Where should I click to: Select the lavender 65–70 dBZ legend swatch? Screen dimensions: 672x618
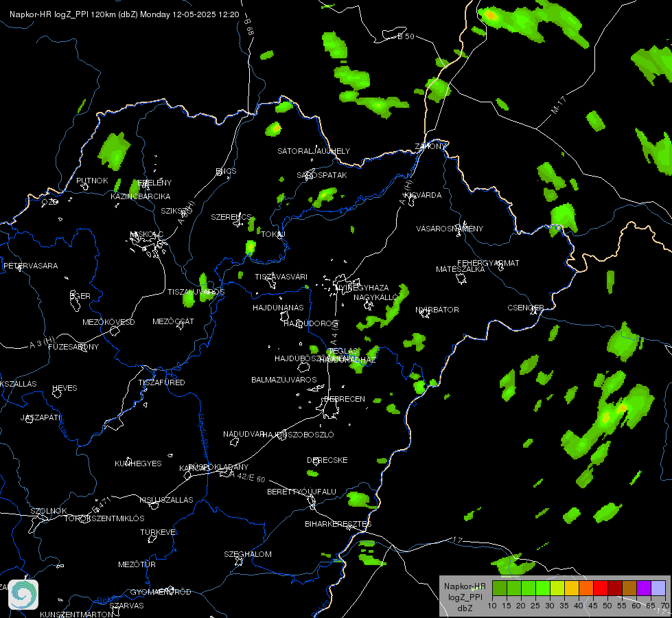click(658, 588)
